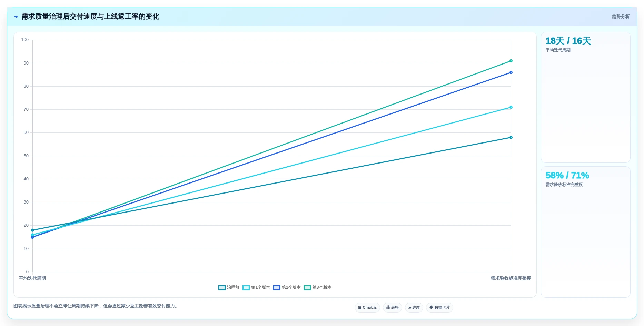This screenshot has height=326, width=644.
Task: Click the 需求验收标准完整度 x-axis label
Action: [x=511, y=278]
